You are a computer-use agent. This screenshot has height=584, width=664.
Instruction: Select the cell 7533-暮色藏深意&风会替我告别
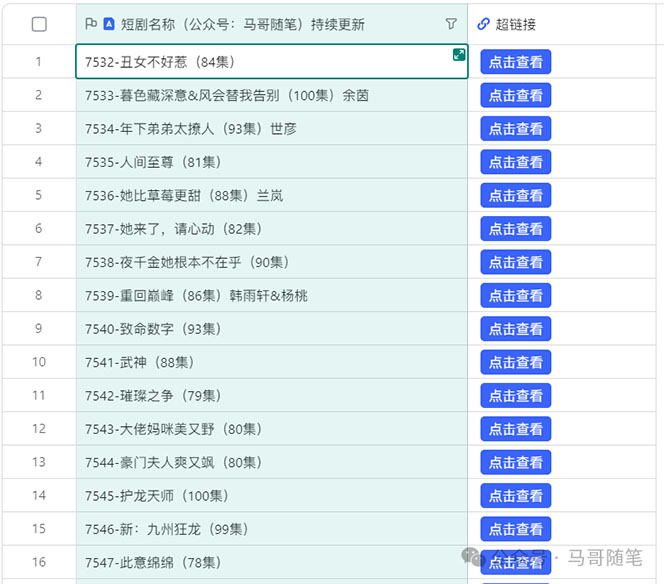pos(227,95)
